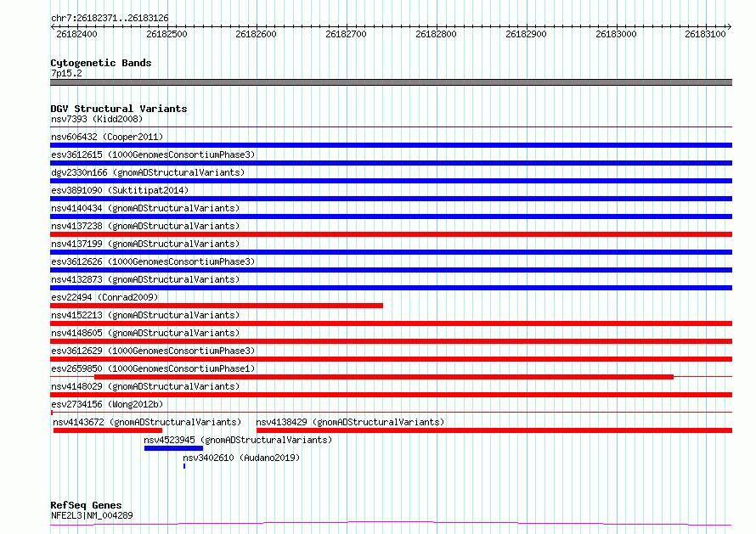Click the short red bar under esv22494

point(217,306)
